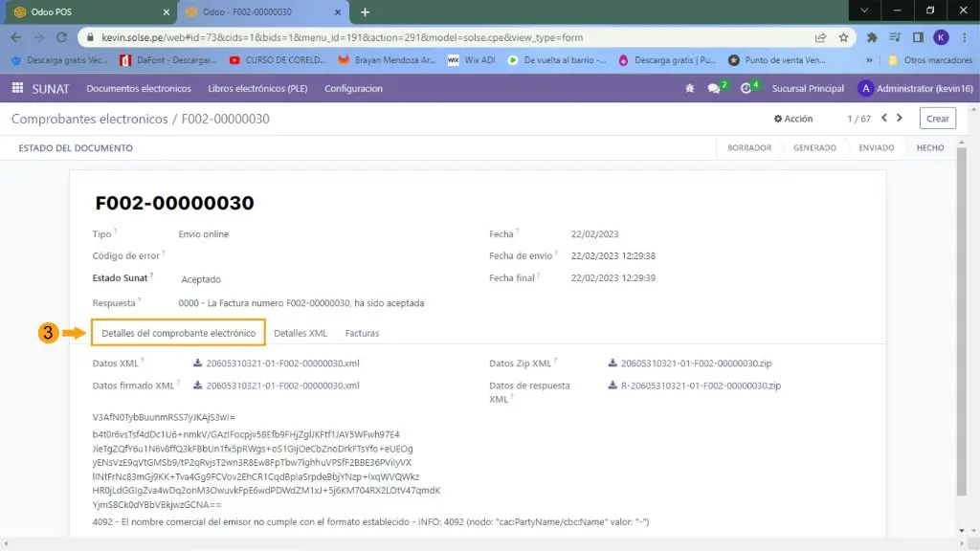Viewport: 980px width, 551px height.
Task: Expand the Libros electrónicos (PLE) menu
Action: 257,89
